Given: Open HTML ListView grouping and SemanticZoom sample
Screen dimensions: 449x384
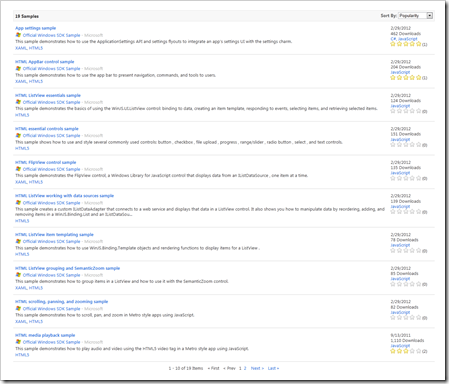Looking at the screenshot, I should pos(67,268).
